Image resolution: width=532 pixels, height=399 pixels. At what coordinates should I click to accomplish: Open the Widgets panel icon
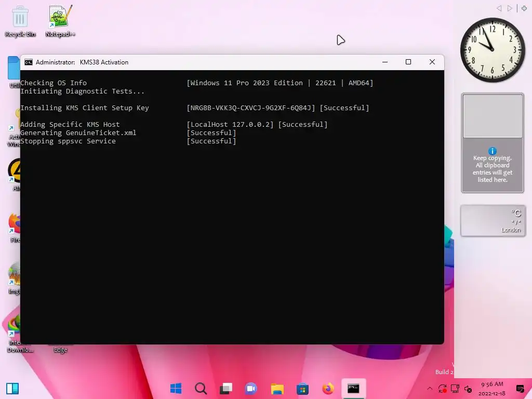point(12,389)
